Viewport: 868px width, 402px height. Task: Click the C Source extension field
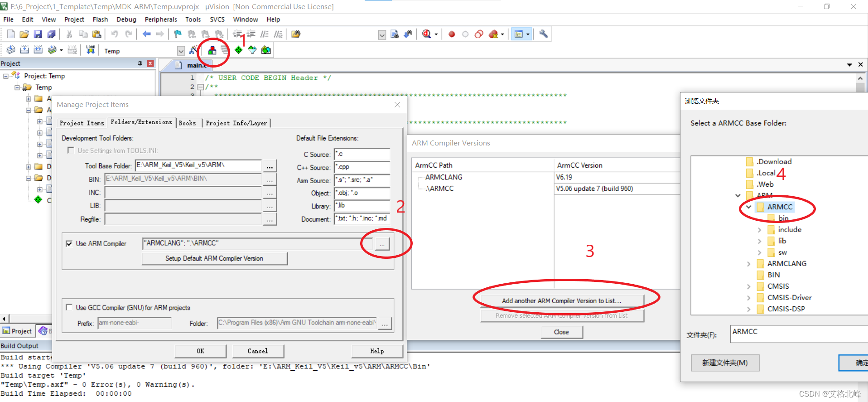click(x=362, y=154)
